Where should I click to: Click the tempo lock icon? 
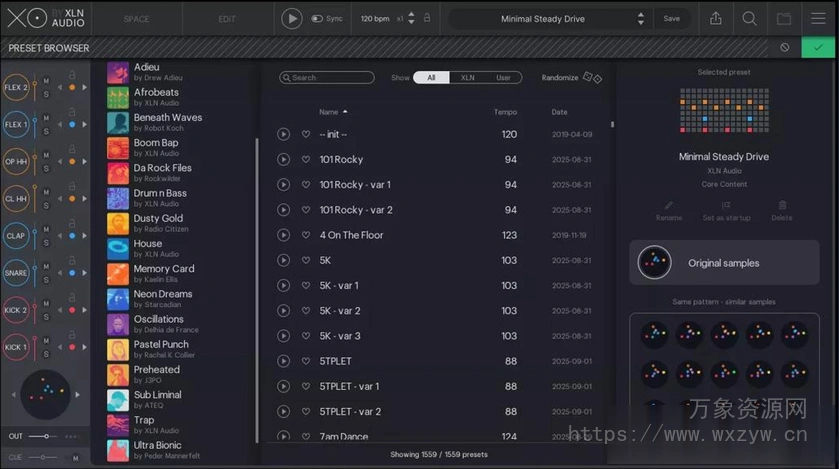pos(427,18)
